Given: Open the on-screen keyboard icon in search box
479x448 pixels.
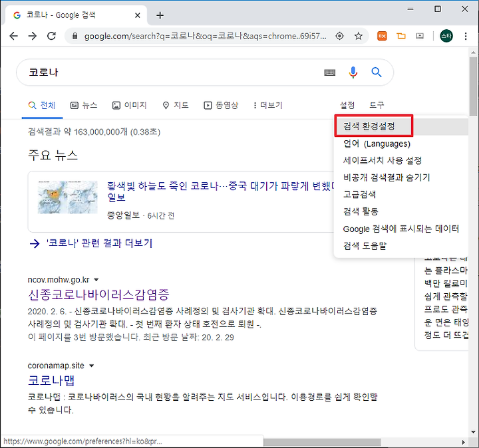Looking at the screenshot, I should (x=329, y=72).
